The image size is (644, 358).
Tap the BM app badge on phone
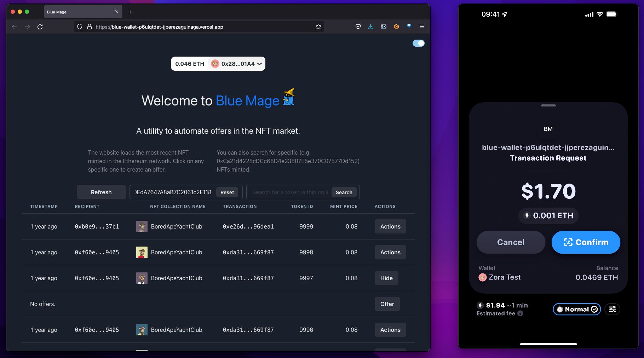point(548,129)
